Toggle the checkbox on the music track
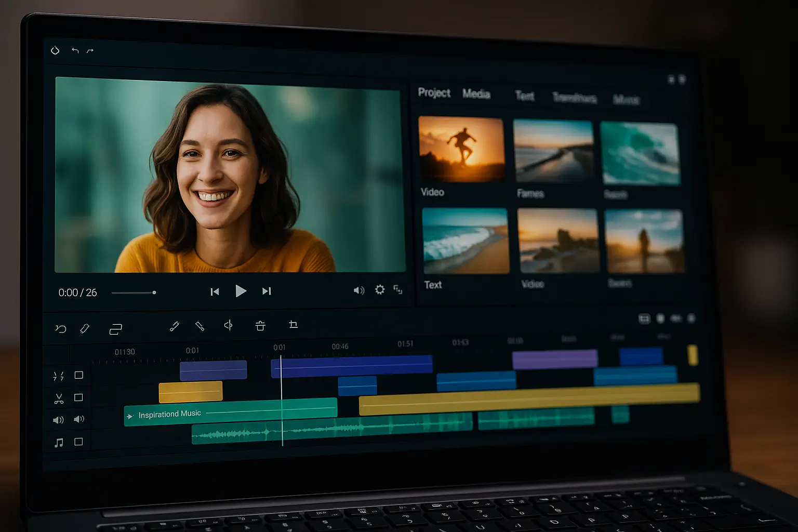Viewport: 798px width, 532px height. coord(78,442)
